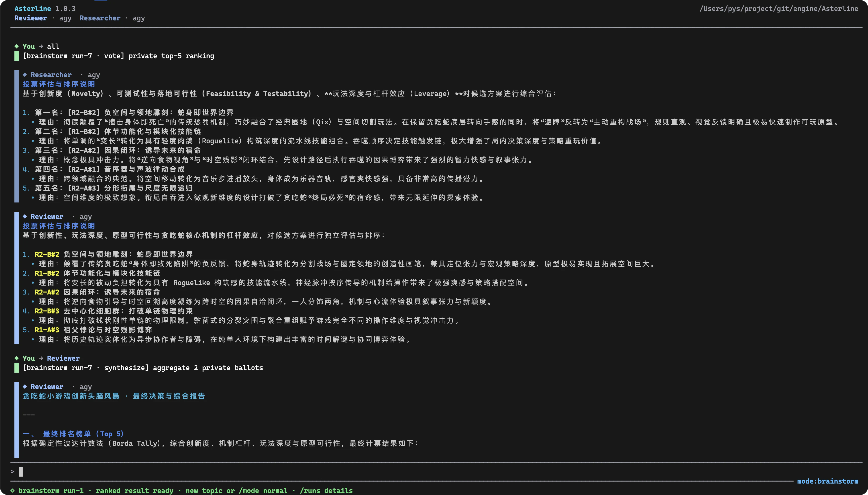Click the status bar diamond icon before "brainstorm run-1"
Screen dimensions: 868x495
tap(13, 491)
